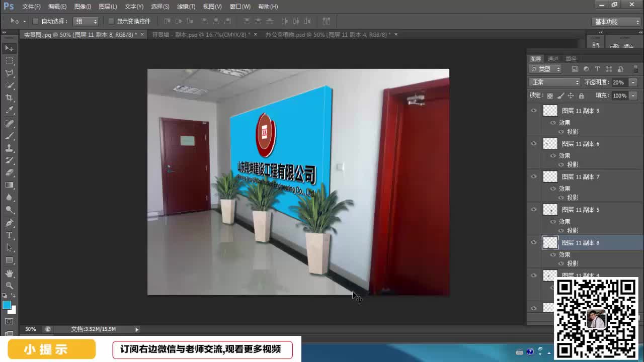Enable the 自动选择 checkbox

point(35,21)
